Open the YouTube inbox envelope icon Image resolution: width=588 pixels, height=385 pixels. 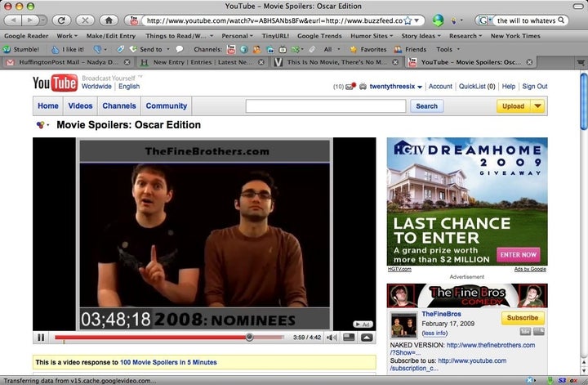click(350, 87)
